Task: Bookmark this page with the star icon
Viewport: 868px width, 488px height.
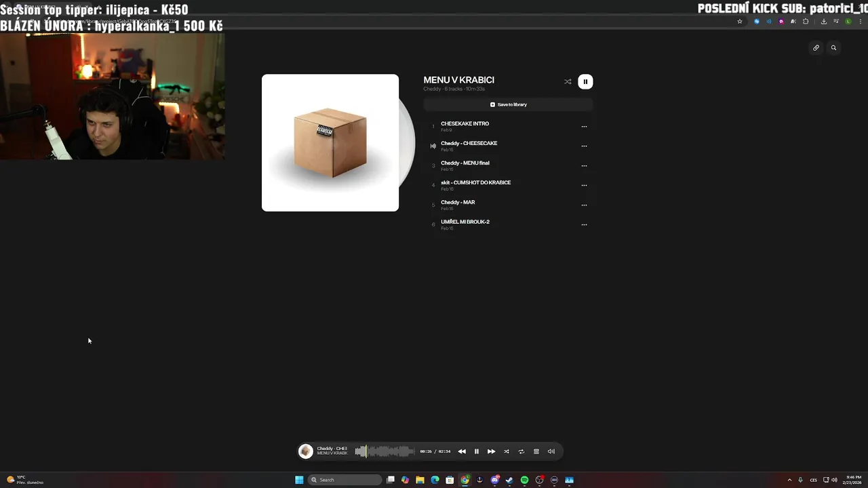Action: coord(740,21)
